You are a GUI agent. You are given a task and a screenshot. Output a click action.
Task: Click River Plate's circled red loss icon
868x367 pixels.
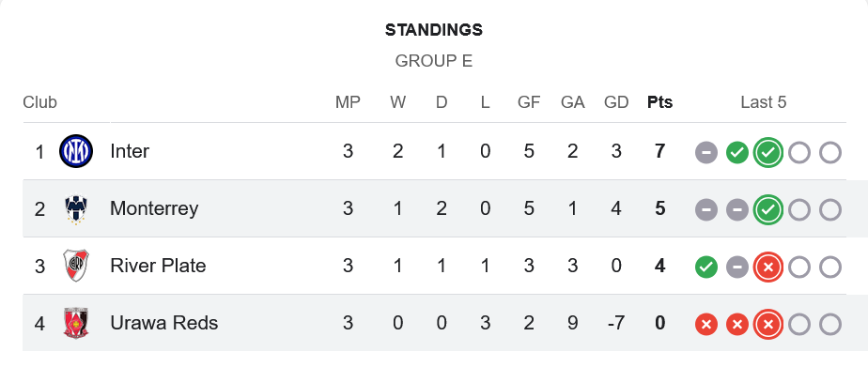coord(767,267)
